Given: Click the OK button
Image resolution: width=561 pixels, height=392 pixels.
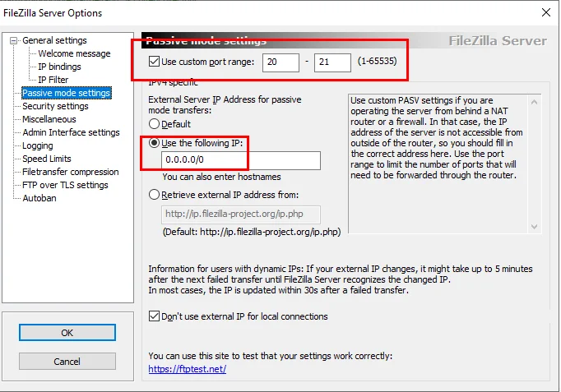Looking at the screenshot, I should [x=67, y=333].
